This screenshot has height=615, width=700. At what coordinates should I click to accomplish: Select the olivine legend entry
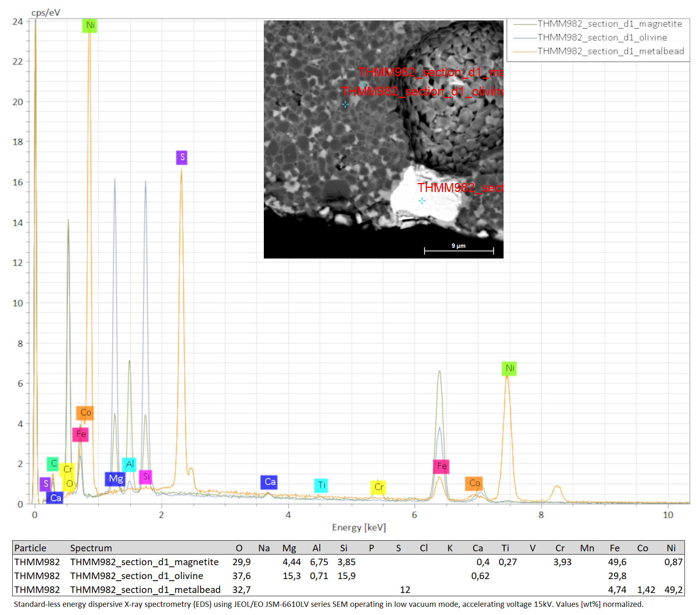[590, 38]
